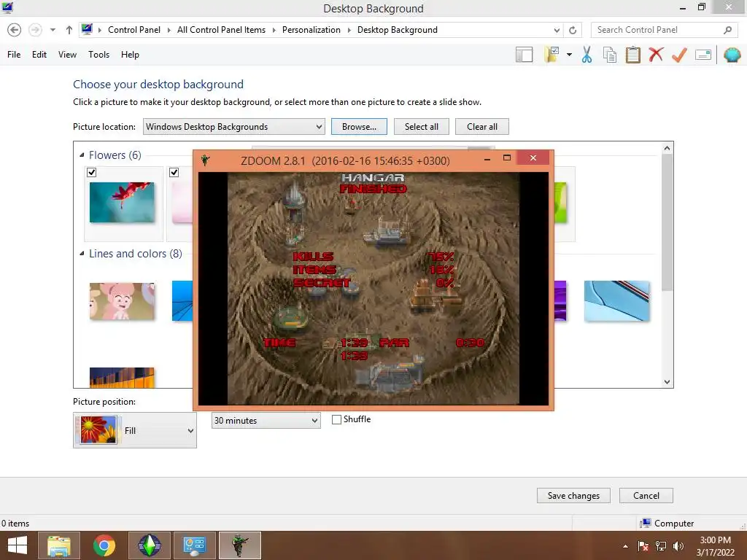
Task: Click the Cut scissors toolbar icon
Action: click(587, 55)
